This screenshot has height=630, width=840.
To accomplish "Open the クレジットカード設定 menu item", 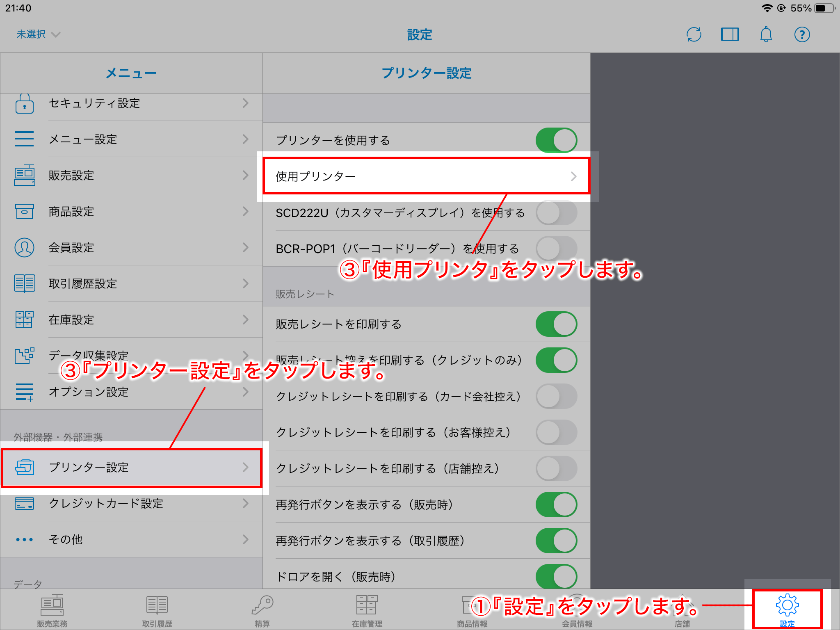I will [131, 504].
